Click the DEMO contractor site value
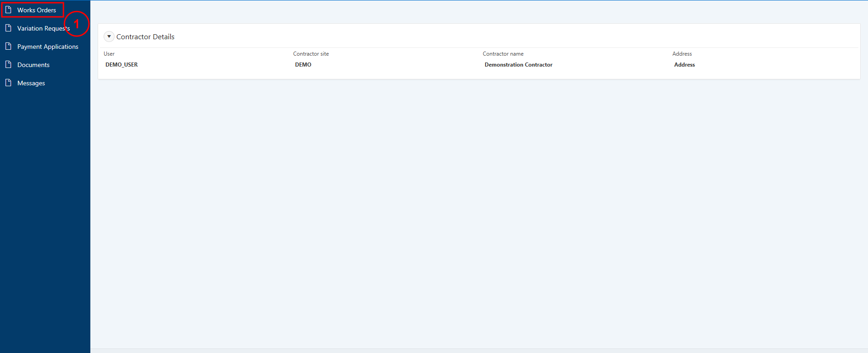 click(x=303, y=65)
